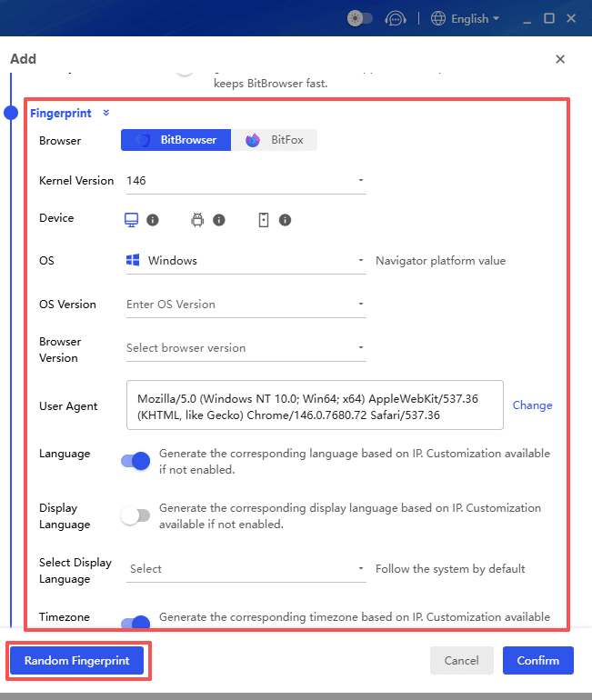Image resolution: width=592 pixels, height=700 pixels.
Task: Select the Android device icon
Action: click(x=197, y=220)
